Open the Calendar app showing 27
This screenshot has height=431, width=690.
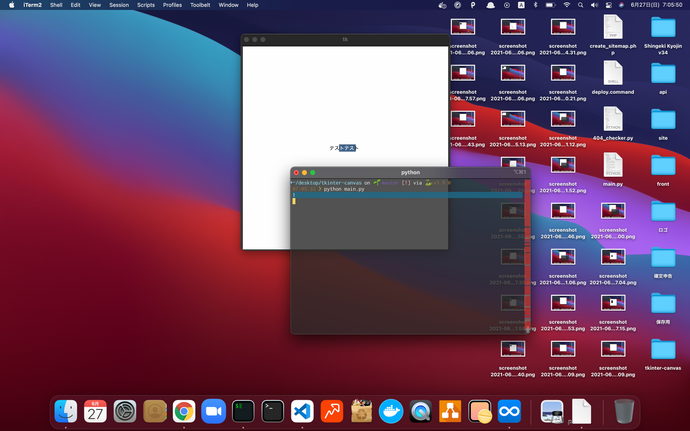point(95,411)
